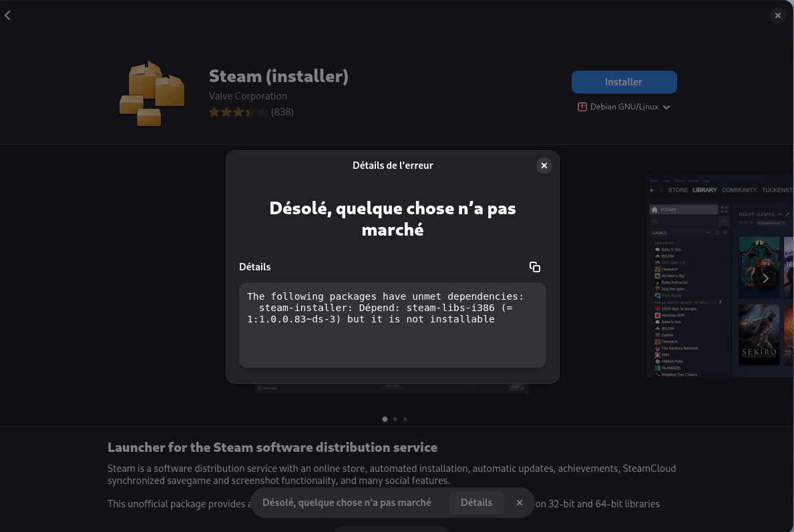Click the star rating for Steam

(238, 112)
